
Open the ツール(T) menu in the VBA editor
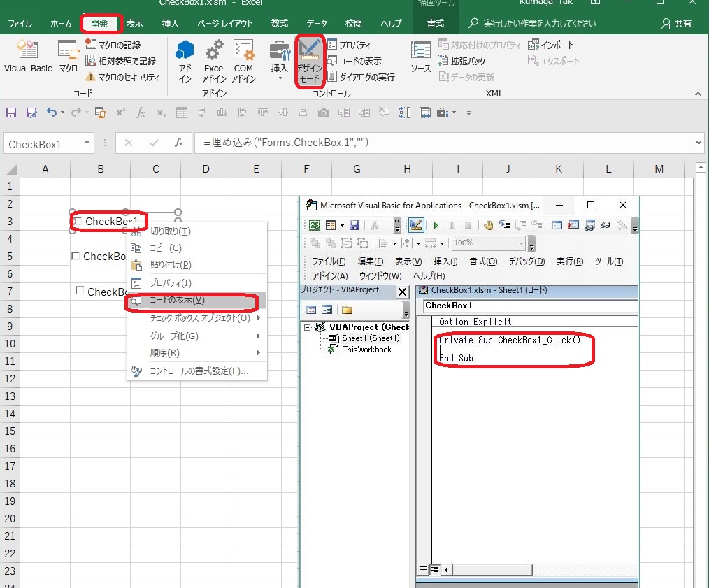pyautogui.click(x=608, y=261)
